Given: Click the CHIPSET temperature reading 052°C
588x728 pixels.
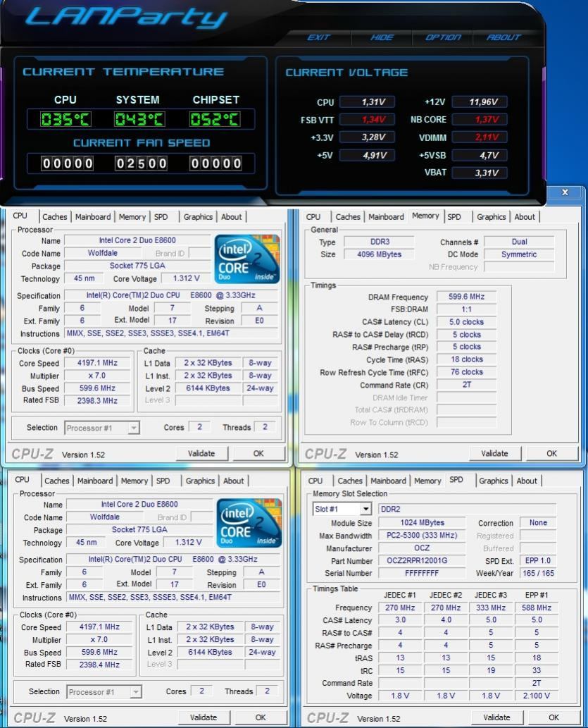Looking at the screenshot, I should (x=214, y=120).
